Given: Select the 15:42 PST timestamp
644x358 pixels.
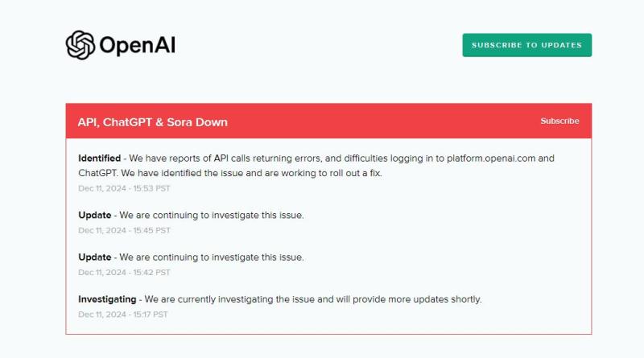Looking at the screenshot, I should pos(124,273).
